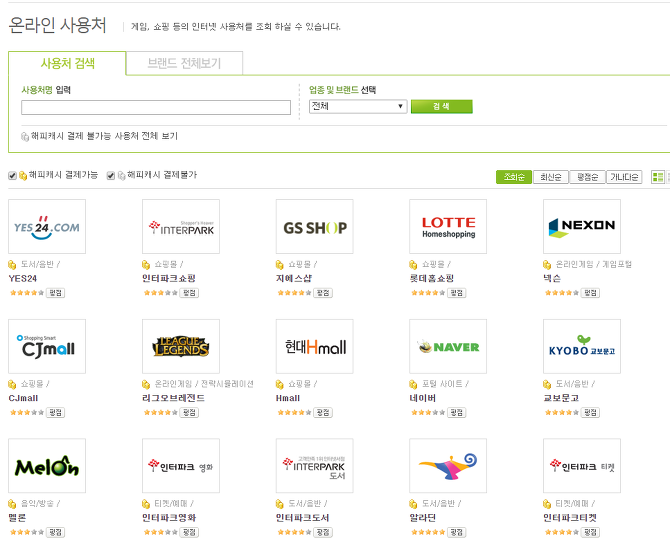Click the gold coin icon under YES24 logo
The width and height of the screenshot is (670, 552).
click(x=12, y=265)
